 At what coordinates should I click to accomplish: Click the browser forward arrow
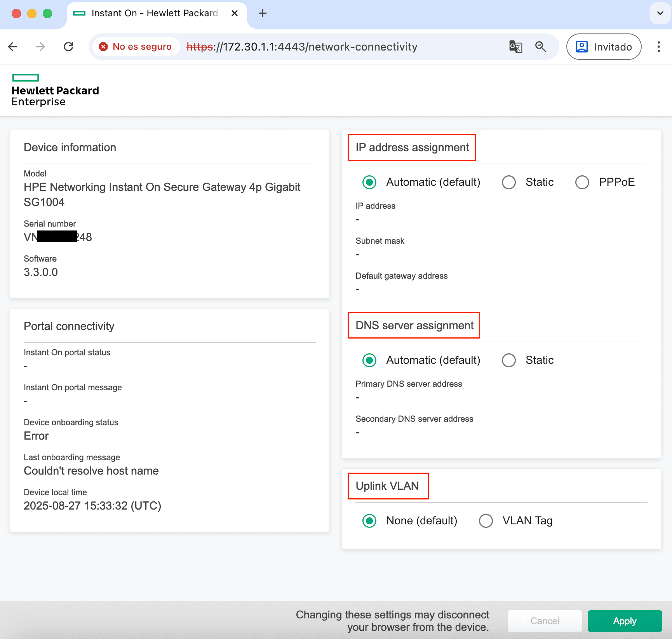tap(40, 47)
